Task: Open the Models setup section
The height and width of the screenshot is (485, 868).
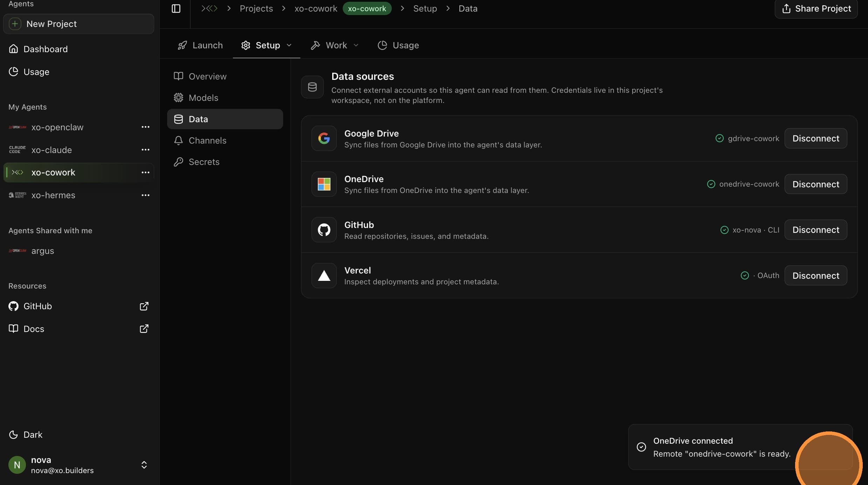Action: (x=225, y=98)
